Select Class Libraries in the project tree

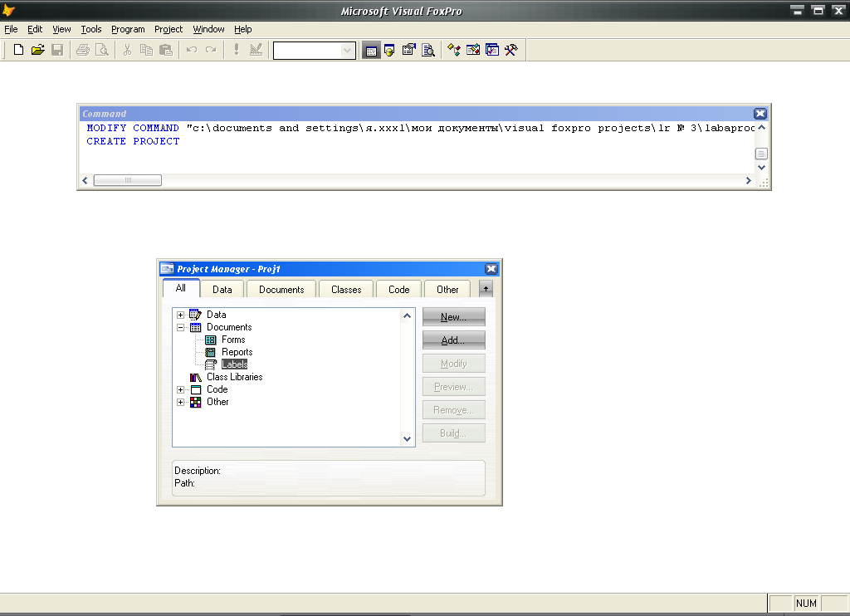coord(234,377)
